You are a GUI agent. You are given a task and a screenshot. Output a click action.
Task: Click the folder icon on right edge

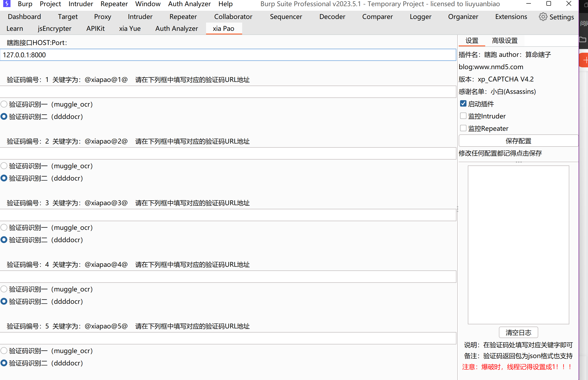click(583, 39)
